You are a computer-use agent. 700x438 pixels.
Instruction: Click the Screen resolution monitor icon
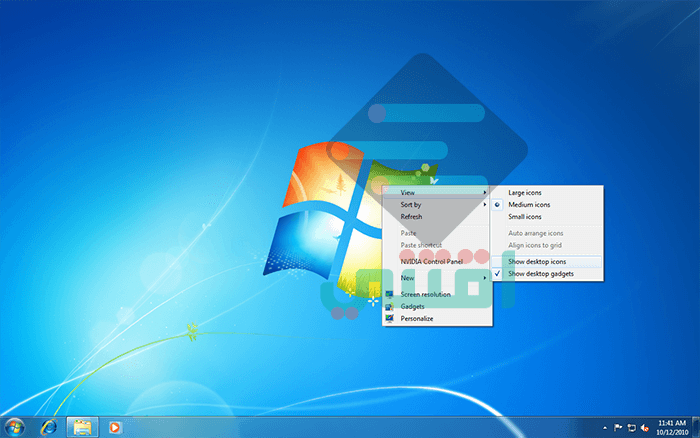click(x=390, y=294)
